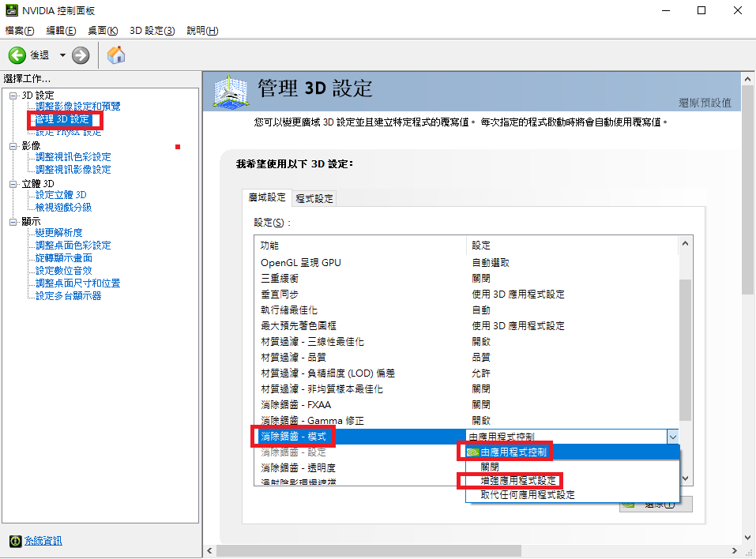Click the horizontal scrollbar right arrow
The height and width of the screenshot is (559, 756).
tap(734, 550)
